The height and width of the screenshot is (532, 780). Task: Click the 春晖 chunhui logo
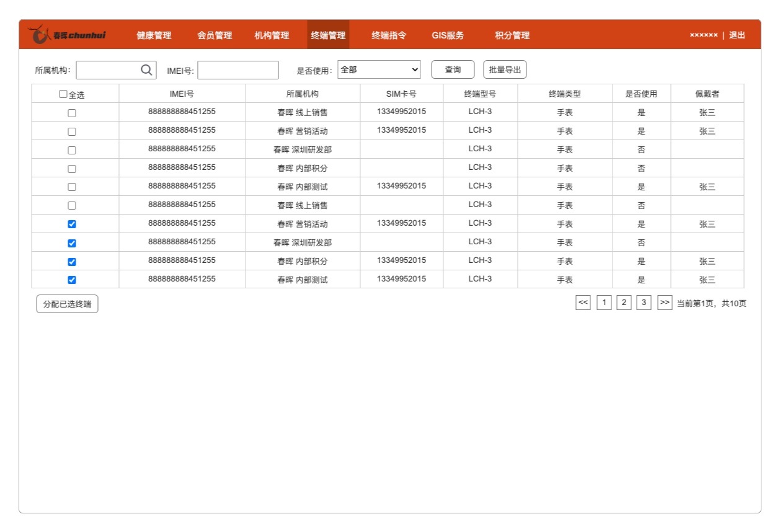coord(68,35)
